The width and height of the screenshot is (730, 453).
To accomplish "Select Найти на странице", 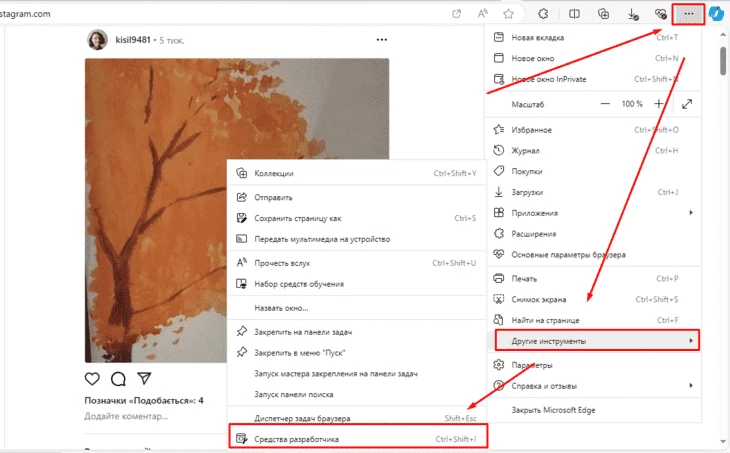I will [593, 320].
